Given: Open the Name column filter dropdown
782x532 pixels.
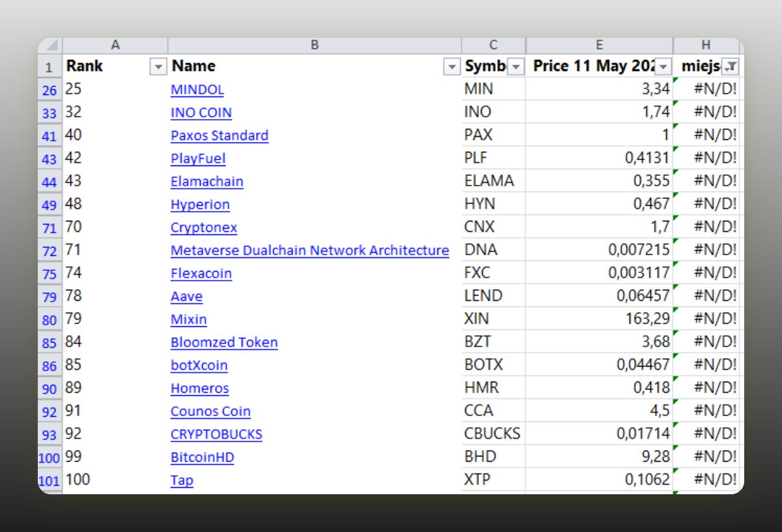Looking at the screenshot, I should 452,66.
